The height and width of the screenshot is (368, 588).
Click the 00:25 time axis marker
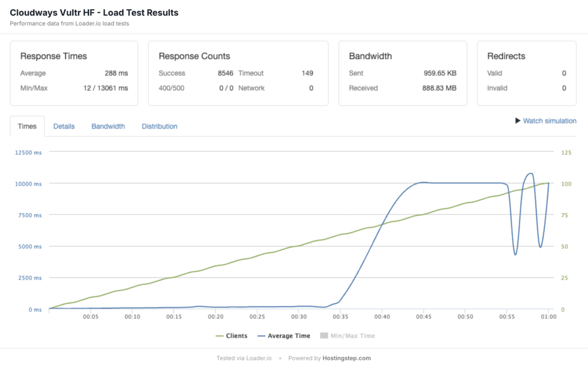tap(257, 317)
